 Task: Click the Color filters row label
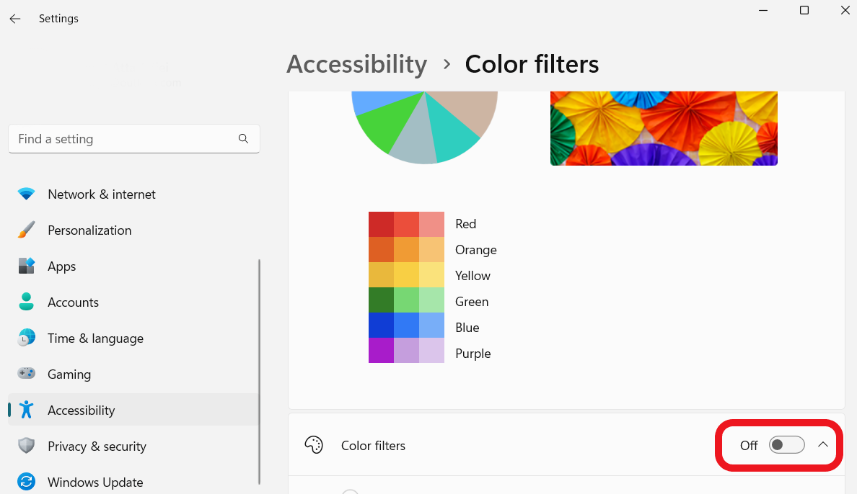coord(373,445)
